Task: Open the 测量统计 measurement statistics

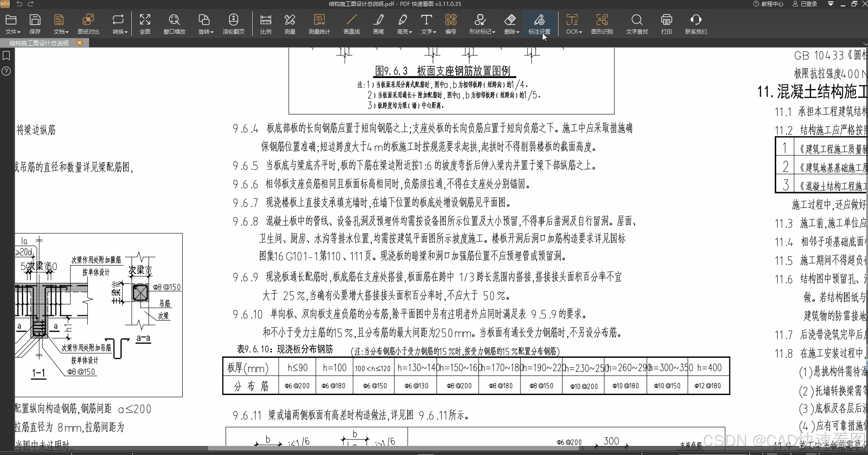Action: click(319, 24)
